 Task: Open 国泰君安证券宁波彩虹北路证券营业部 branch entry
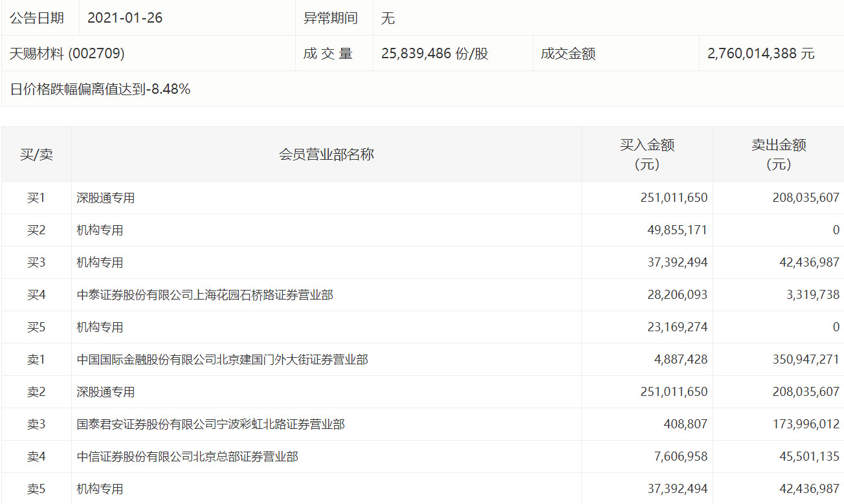coord(210,424)
